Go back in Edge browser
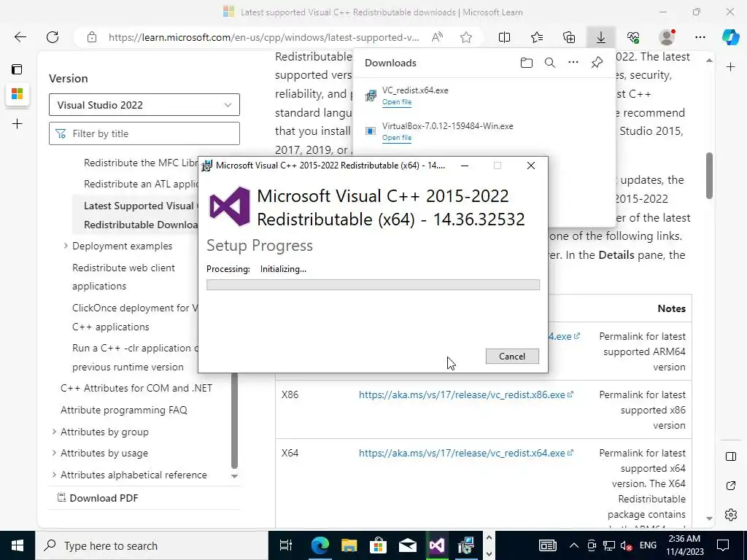 [20, 37]
